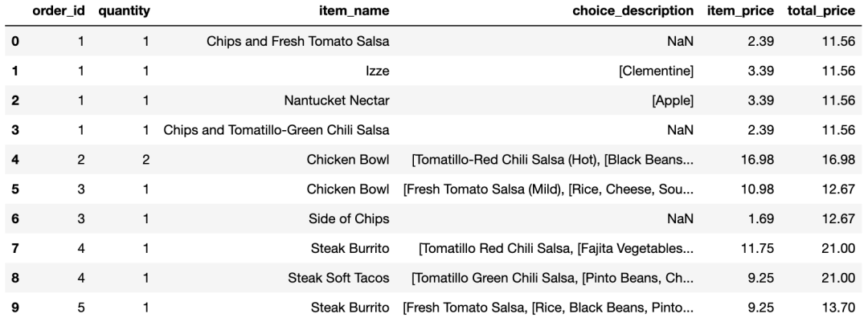Image resolution: width=868 pixels, height=326 pixels.
Task: Click the 16.98 item_price cell
Action: (757, 160)
